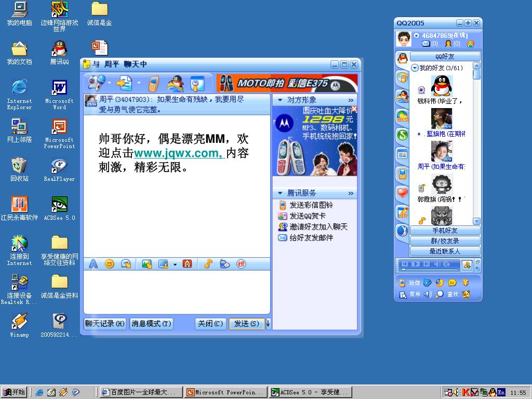
Task: Open 菜单 menu in QQ2005
Action: pyautogui.click(x=411, y=294)
